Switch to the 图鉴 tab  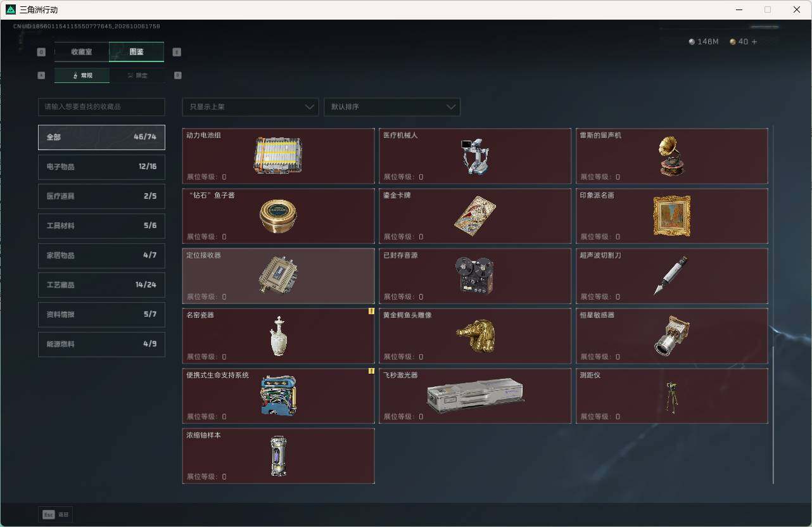coord(137,52)
